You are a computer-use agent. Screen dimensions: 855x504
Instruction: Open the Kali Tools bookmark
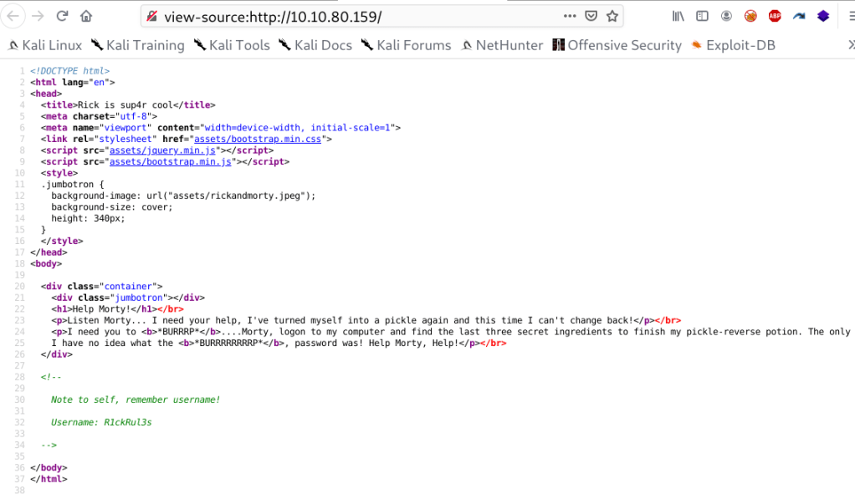[x=232, y=45]
